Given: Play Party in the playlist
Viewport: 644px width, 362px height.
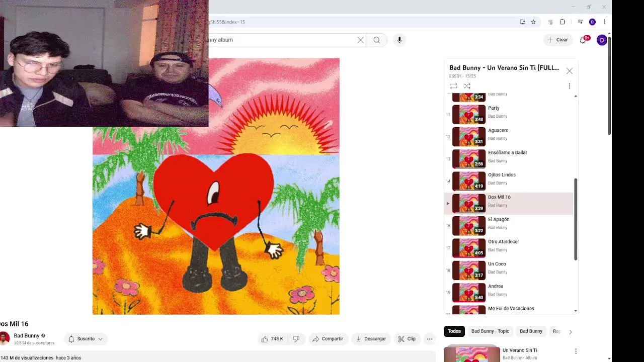Looking at the screenshot, I should (509, 114).
